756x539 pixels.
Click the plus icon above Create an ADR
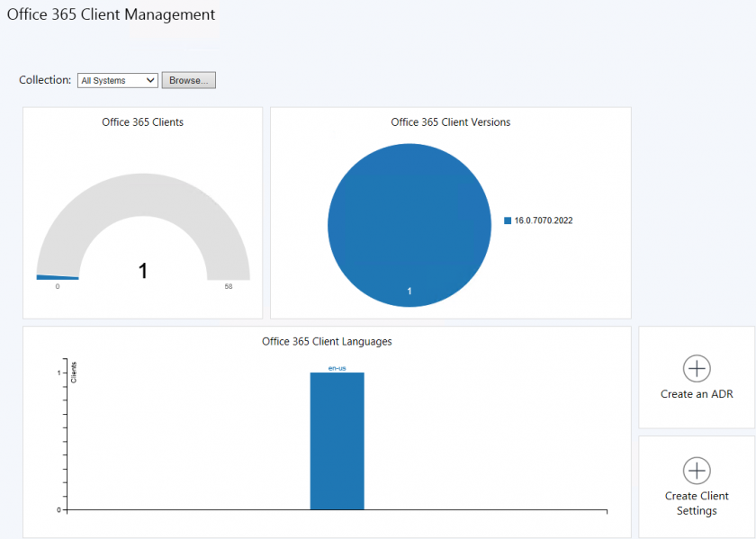click(x=697, y=369)
